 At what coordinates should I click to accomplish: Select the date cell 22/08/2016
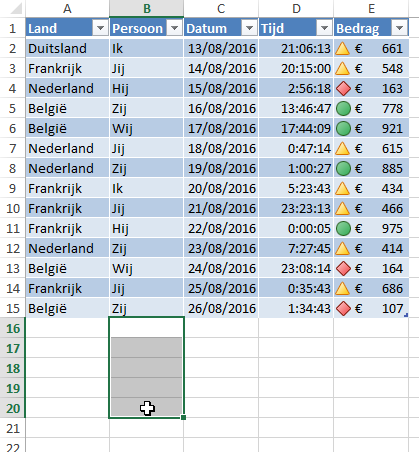click(x=221, y=229)
